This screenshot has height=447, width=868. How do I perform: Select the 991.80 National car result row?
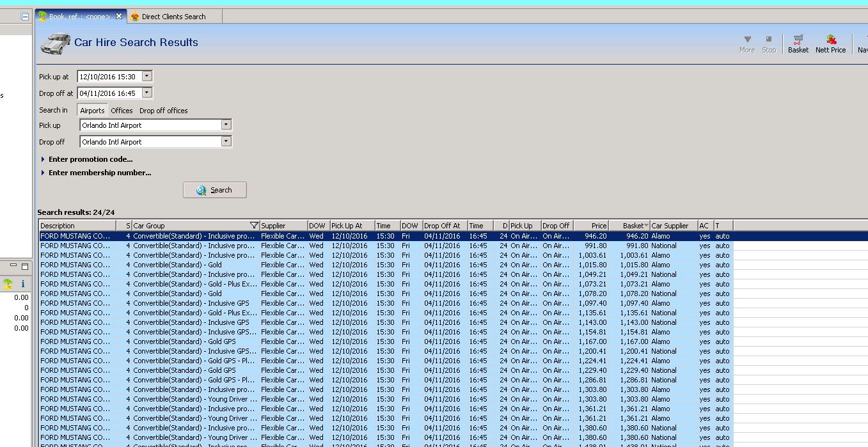384,246
